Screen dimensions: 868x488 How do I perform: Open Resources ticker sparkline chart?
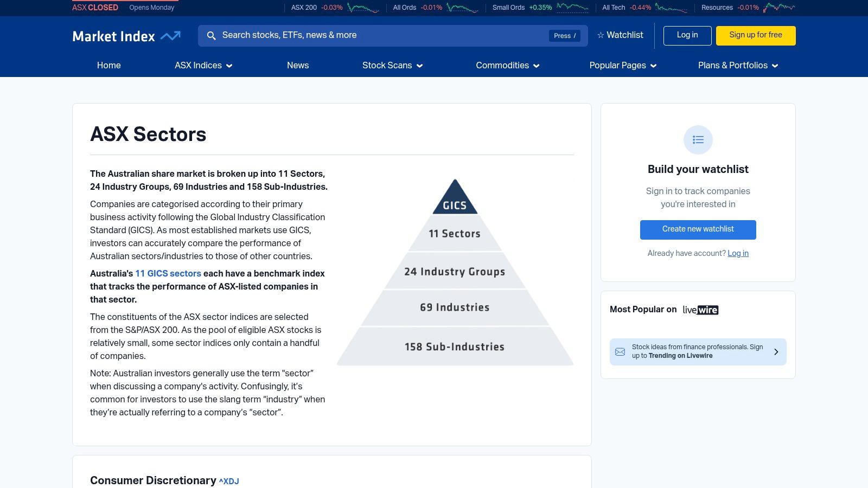[x=779, y=8]
